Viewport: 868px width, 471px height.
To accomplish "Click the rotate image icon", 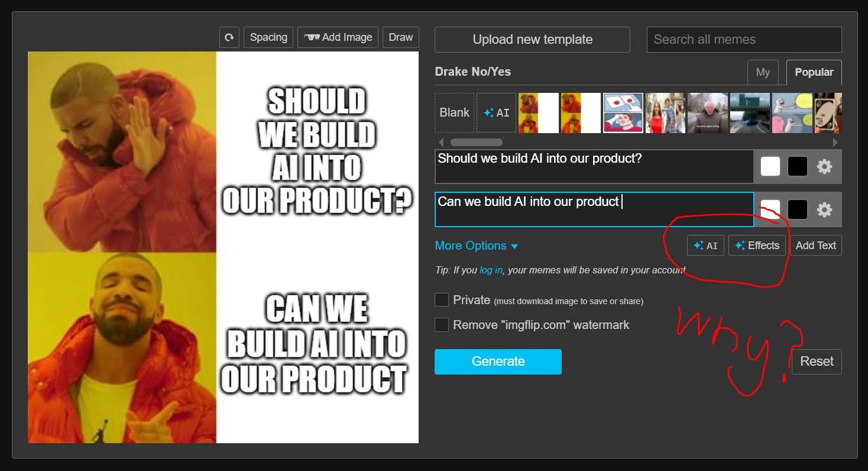I will pos(229,37).
